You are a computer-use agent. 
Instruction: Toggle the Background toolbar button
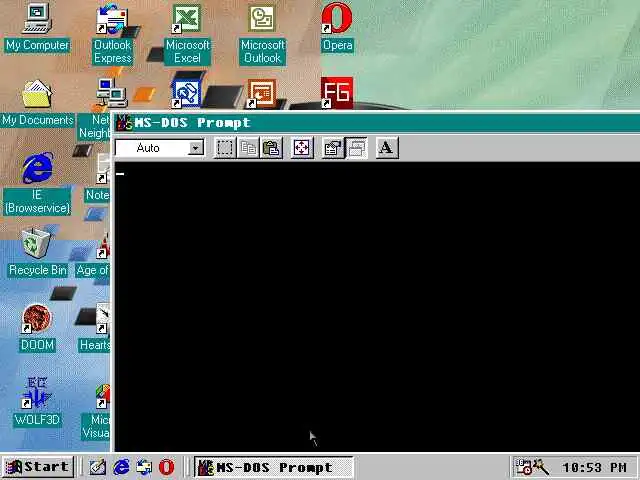[356, 148]
